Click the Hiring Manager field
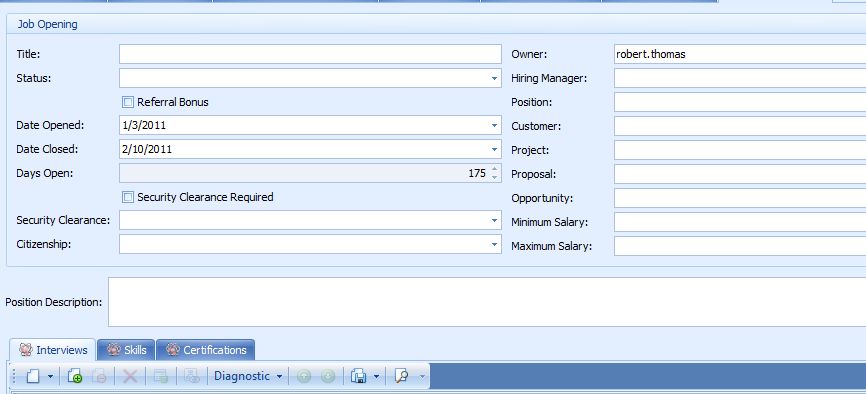 click(740, 78)
